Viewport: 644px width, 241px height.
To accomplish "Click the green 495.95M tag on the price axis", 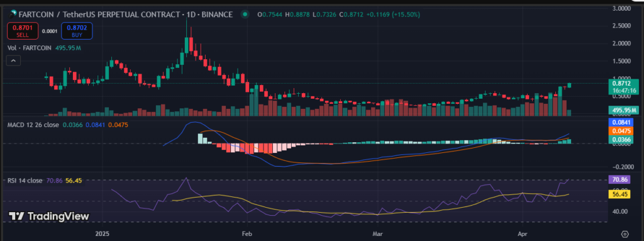I will tap(623, 110).
